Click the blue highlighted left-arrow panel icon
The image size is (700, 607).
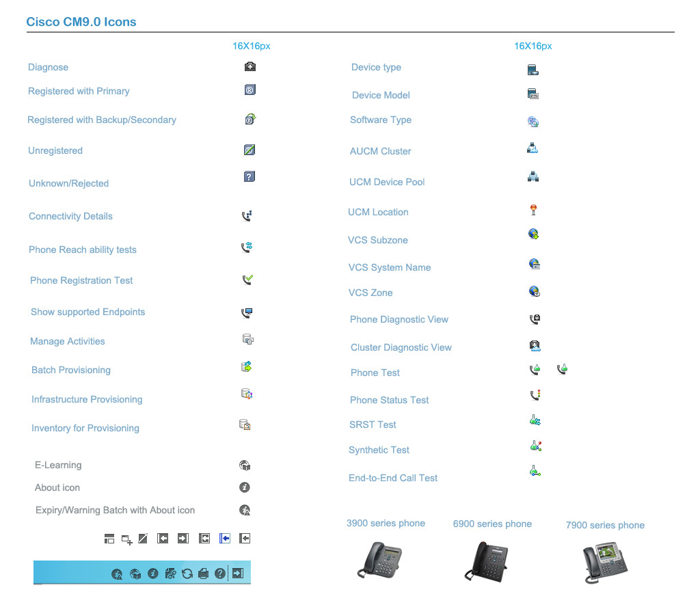[224, 539]
